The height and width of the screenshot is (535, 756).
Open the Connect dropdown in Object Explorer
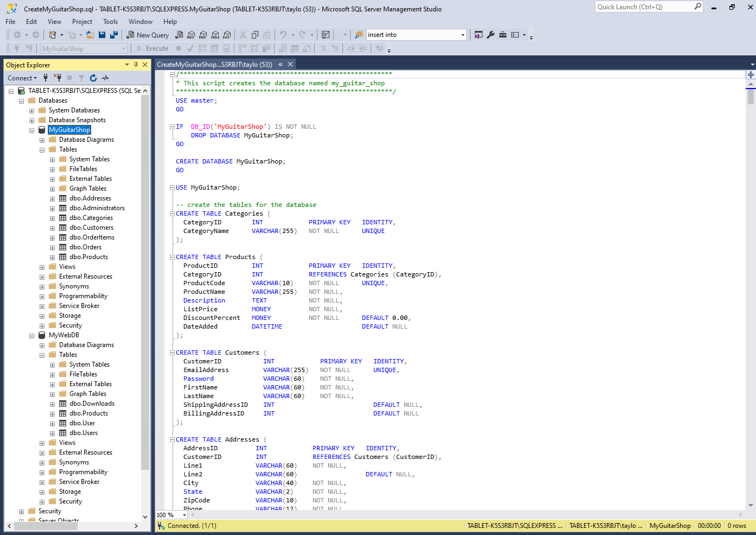[22, 78]
